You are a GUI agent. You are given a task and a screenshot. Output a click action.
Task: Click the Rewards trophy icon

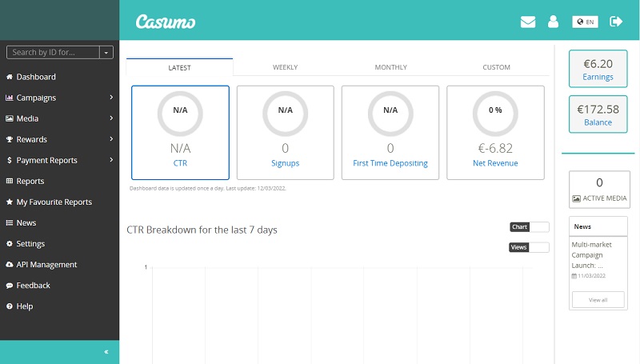[x=10, y=139]
